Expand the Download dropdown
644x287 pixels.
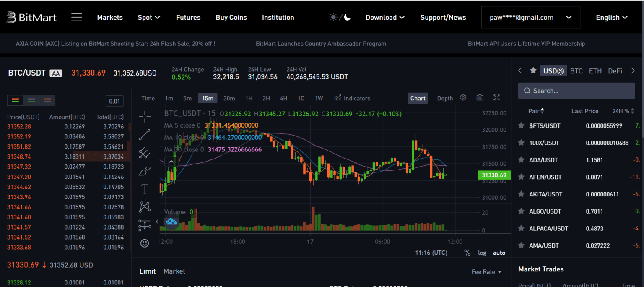[x=384, y=18]
